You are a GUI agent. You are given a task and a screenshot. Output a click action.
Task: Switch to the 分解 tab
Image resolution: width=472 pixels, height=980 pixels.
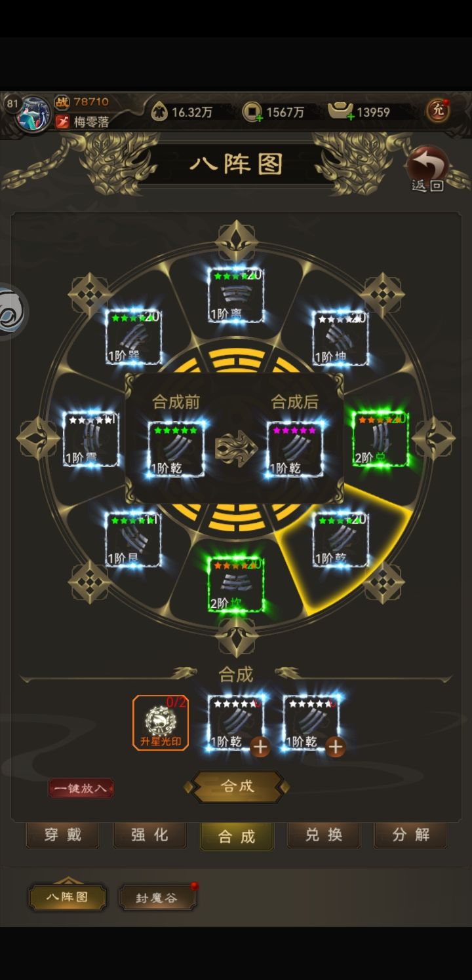click(410, 835)
